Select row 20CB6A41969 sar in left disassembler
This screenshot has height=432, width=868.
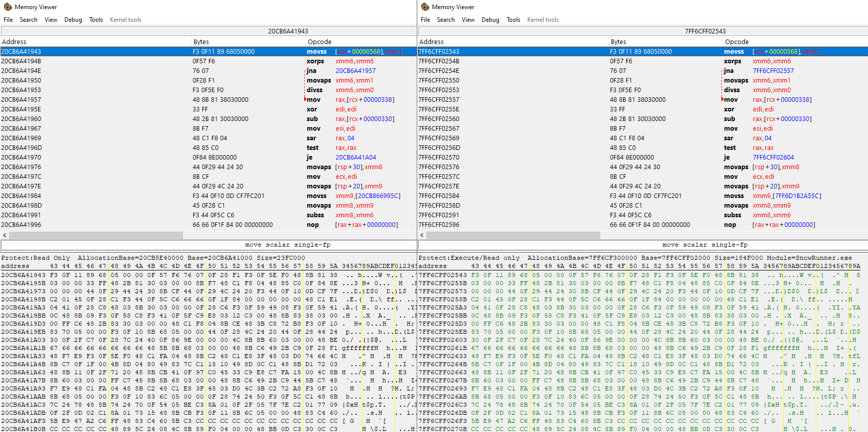[x=208, y=138]
